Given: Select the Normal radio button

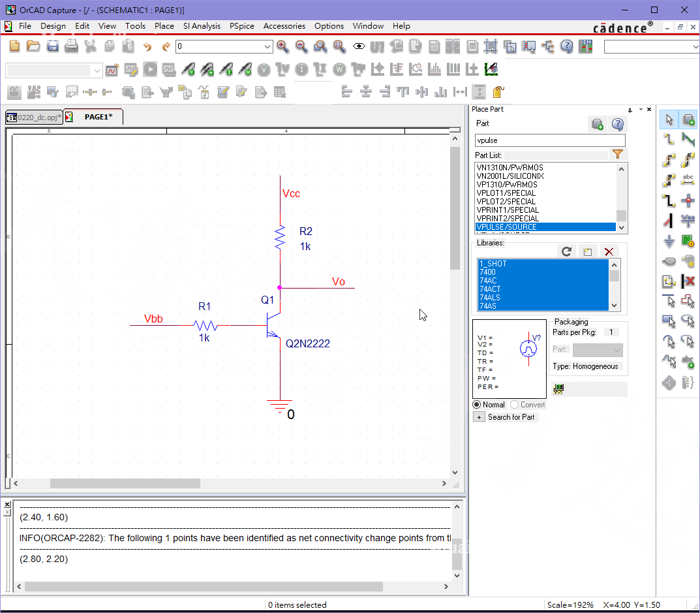Looking at the screenshot, I should pyautogui.click(x=477, y=404).
